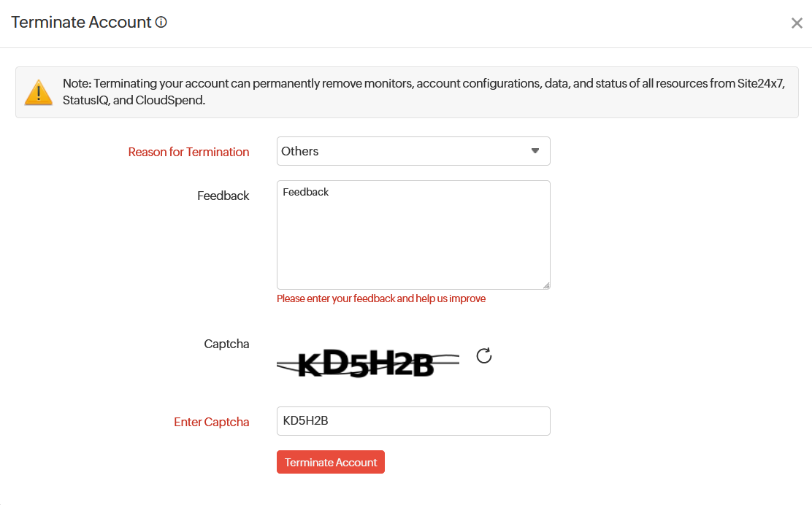Click the yellow warning triangle icon
This screenshot has height=505, width=812.
tap(38, 92)
